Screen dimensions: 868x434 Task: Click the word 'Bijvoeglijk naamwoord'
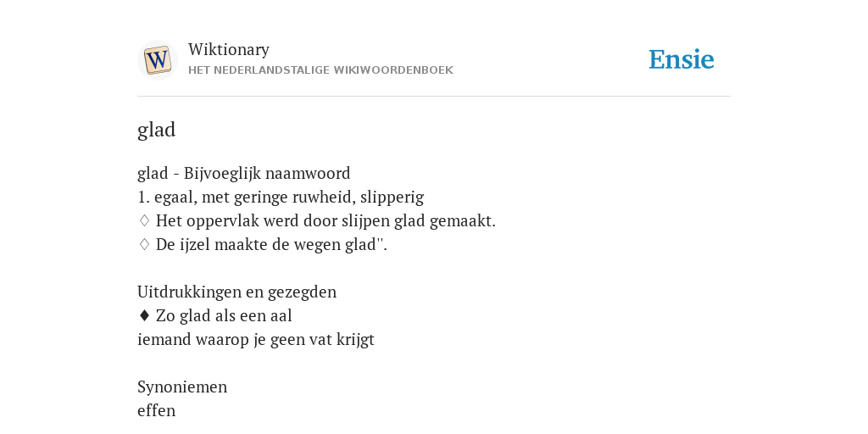267,173
